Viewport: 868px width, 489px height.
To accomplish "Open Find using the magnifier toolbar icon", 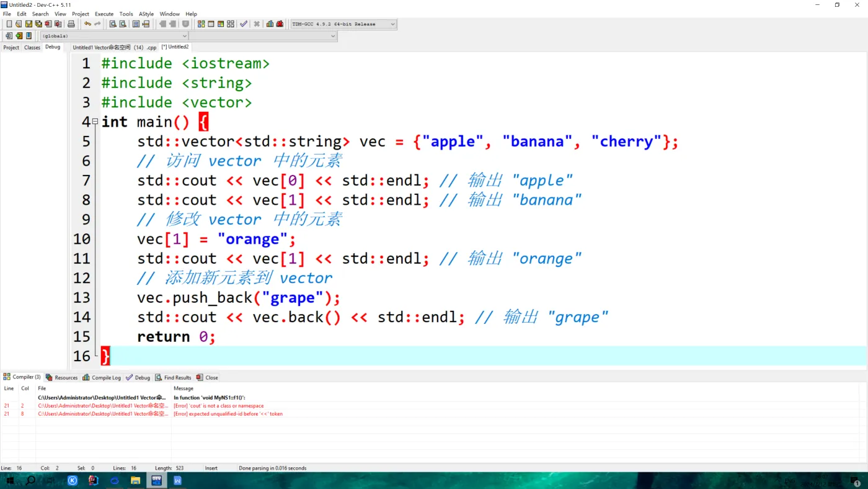I will pyautogui.click(x=113, y=24).
